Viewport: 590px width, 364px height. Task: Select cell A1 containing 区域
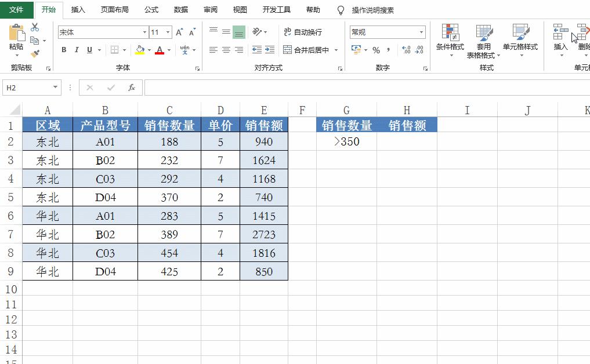[47, 124]
